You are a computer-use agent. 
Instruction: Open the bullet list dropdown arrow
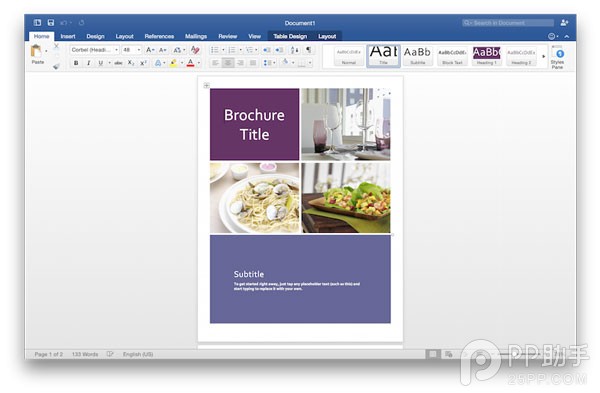(223, 50)
